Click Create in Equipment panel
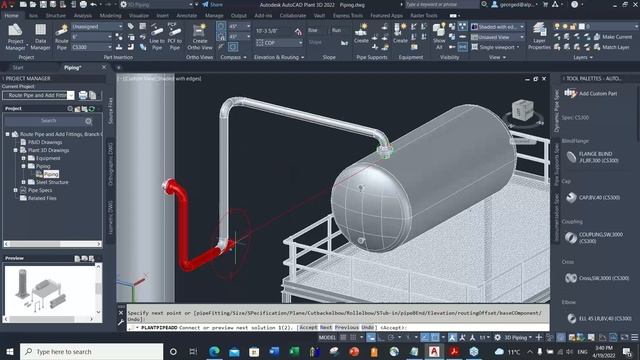Image resolution: width=640 pixels, height=360 pixels. pos(400,34)
